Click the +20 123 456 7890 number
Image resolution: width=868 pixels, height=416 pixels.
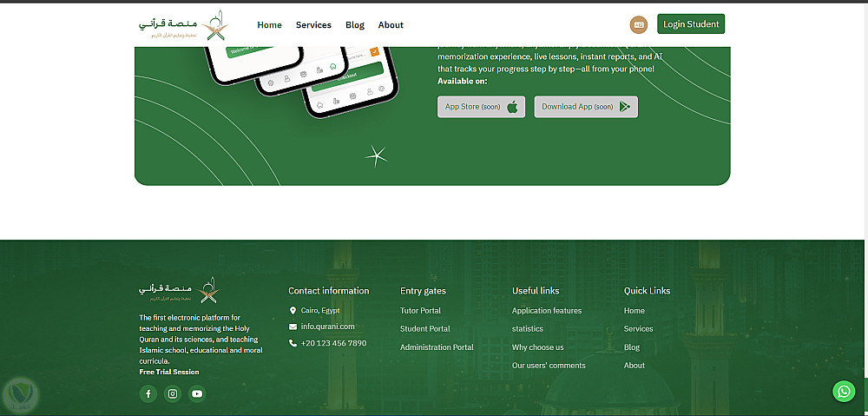click(334, 343)
